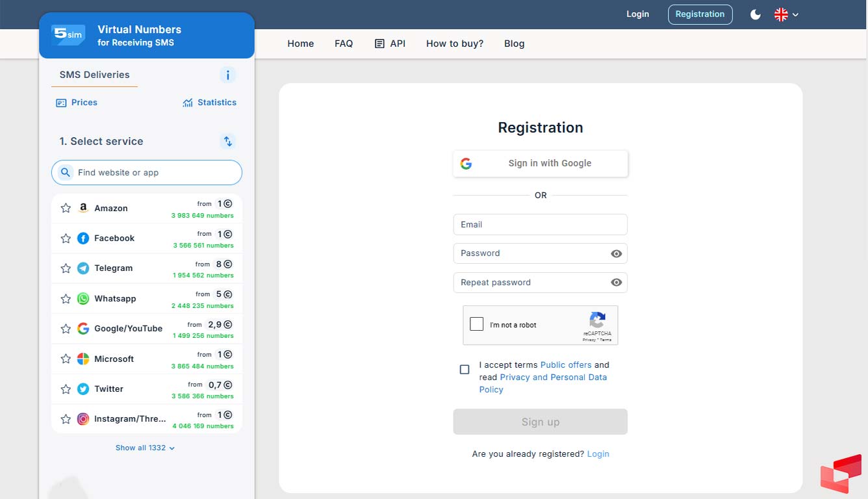This screenshot has width=868, height=499.
Task: Toggle dark mode moon icon
Action: coord(755,14)
